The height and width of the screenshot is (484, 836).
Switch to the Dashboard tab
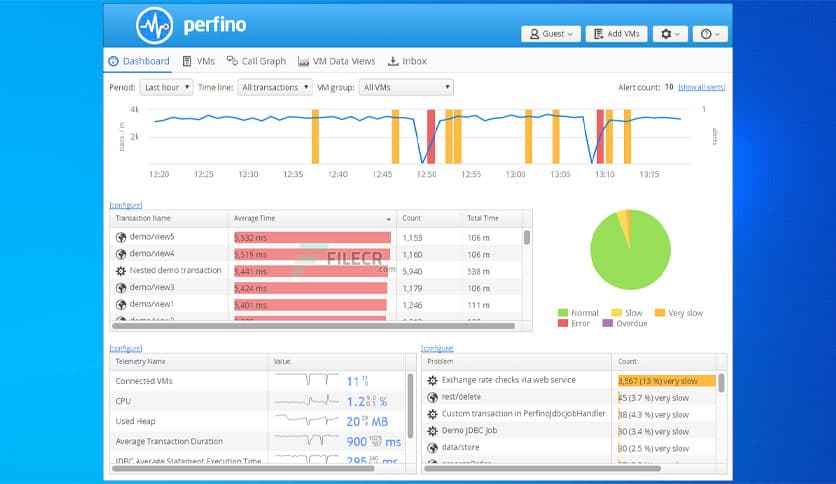[x=139, y=61]
